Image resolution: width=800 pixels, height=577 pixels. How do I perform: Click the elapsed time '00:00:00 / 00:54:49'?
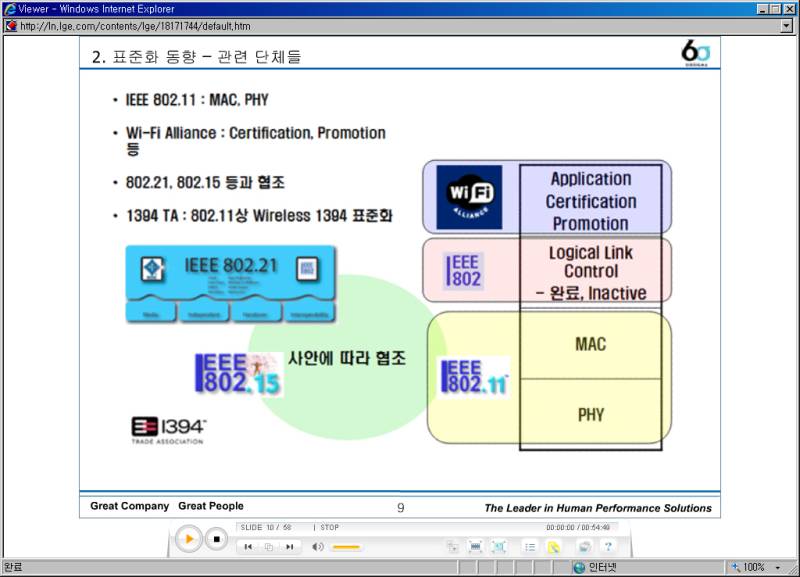[x=578, y=527]
